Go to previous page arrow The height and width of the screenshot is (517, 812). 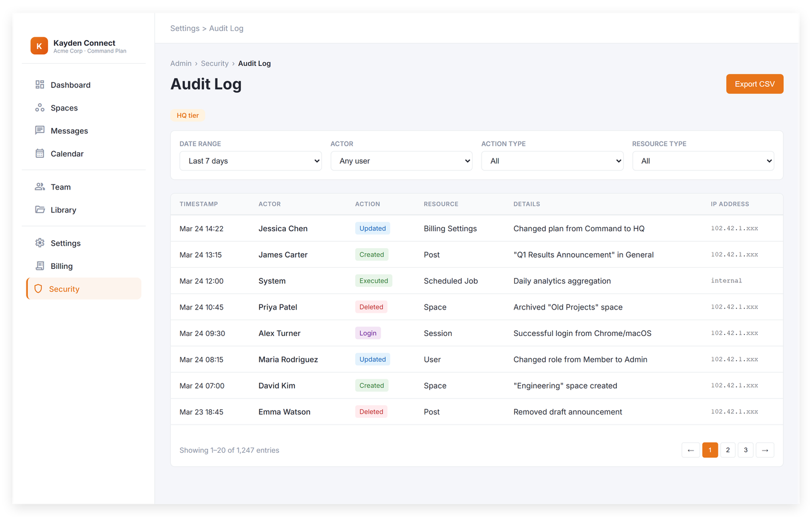[691, 450]
